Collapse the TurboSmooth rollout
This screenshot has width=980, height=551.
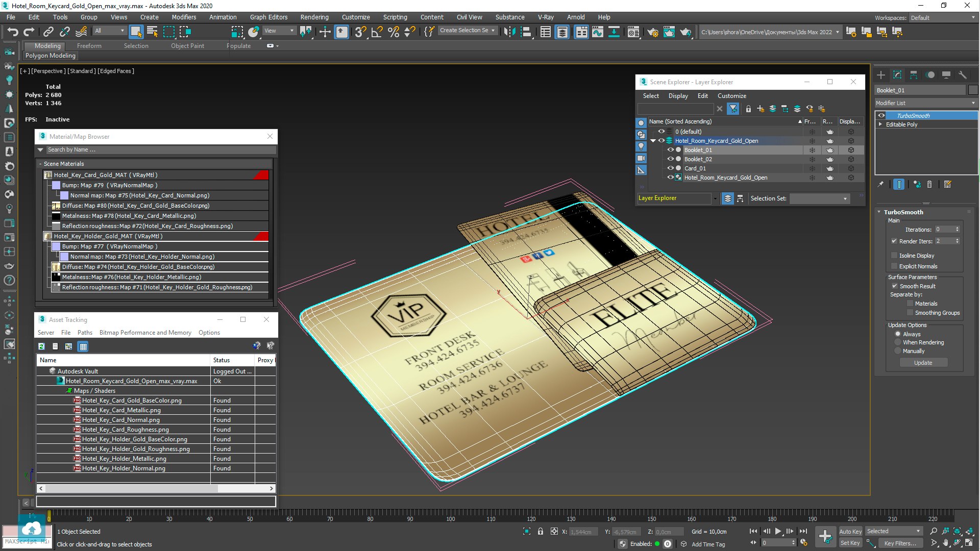tap(879, 212)
